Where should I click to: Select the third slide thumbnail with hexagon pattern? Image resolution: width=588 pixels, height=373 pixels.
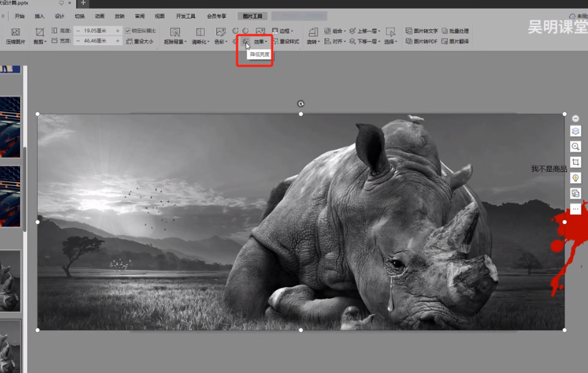[x=10, y=196]
